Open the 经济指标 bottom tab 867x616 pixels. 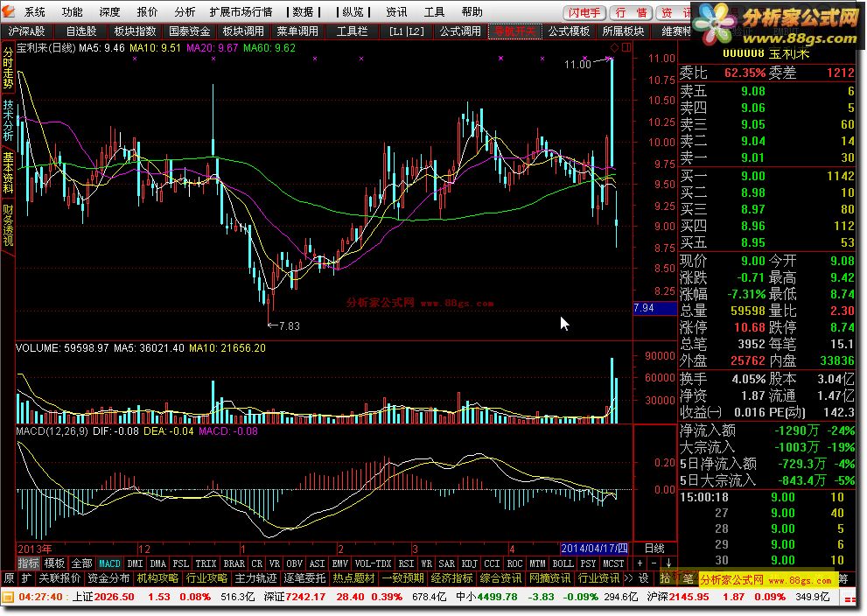pos(451,578)
